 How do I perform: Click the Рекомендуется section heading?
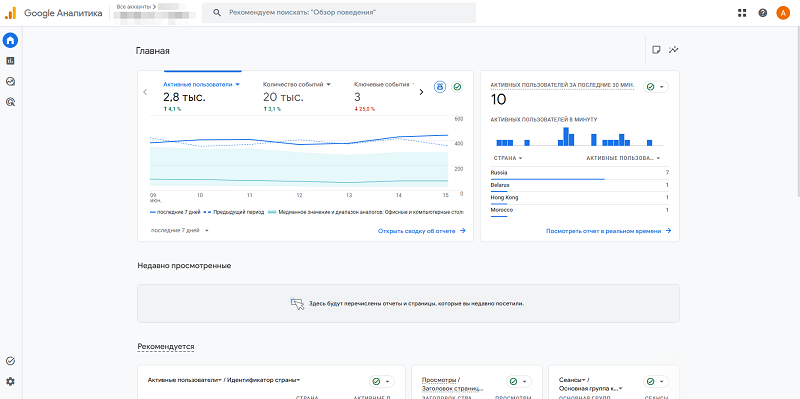coord(166,347)
